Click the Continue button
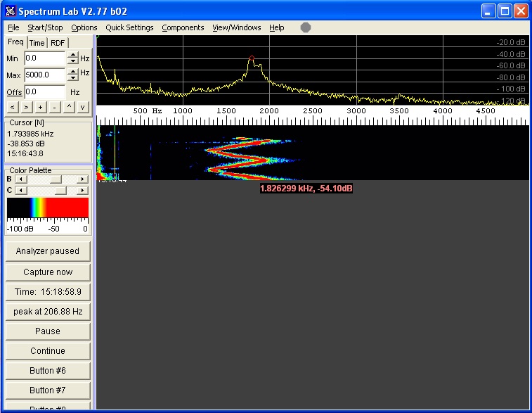The image size is (532, 413). point(48,351)
